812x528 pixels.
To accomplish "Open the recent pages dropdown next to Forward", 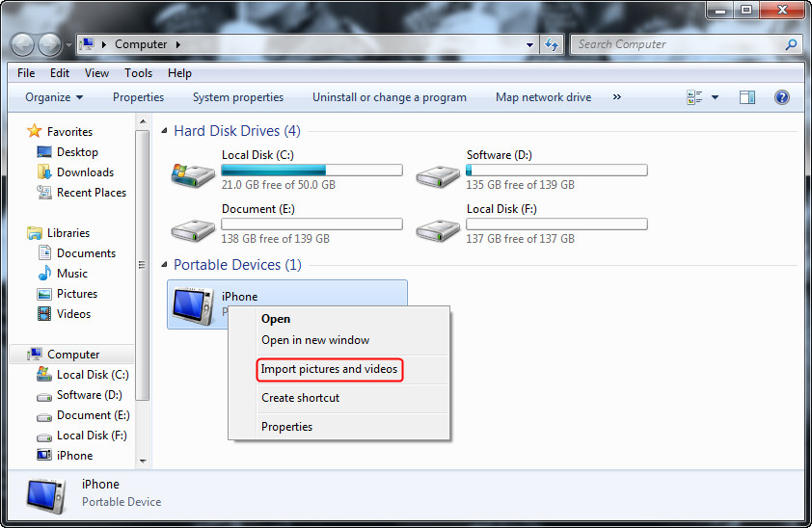I will click(x=68, y=45).
